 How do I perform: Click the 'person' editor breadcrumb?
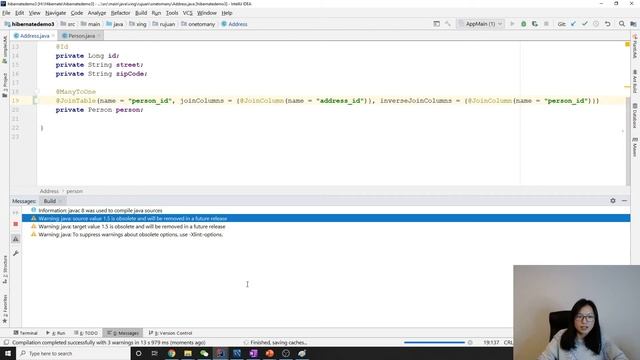point(75,191)
